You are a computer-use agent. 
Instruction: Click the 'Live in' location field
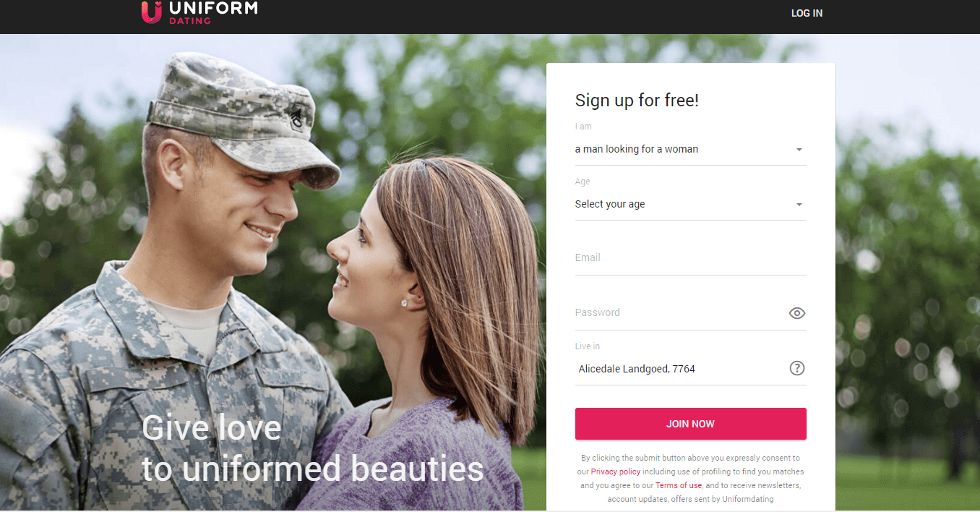(x=679, y=369)
